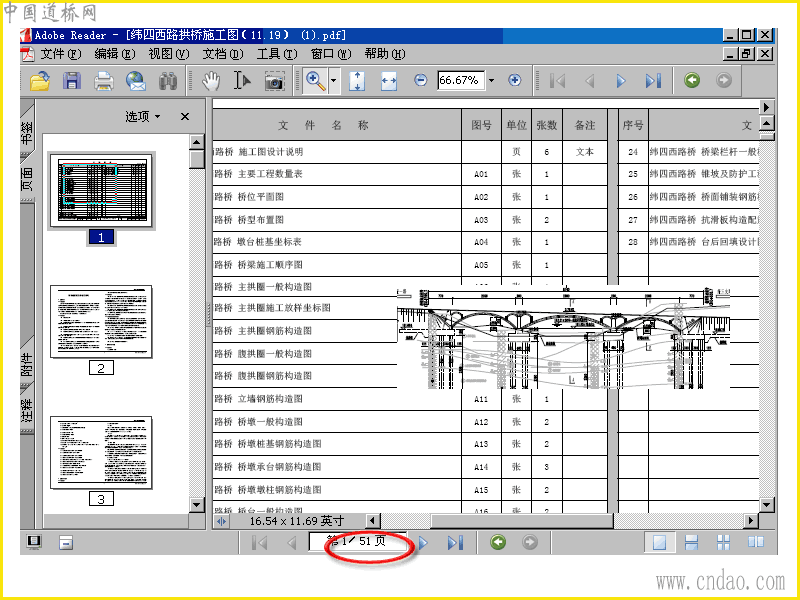The width and height of the screenshot is (800, 600).
Task: Click status bar Previous Page arrow
Action: pos(292,542)
